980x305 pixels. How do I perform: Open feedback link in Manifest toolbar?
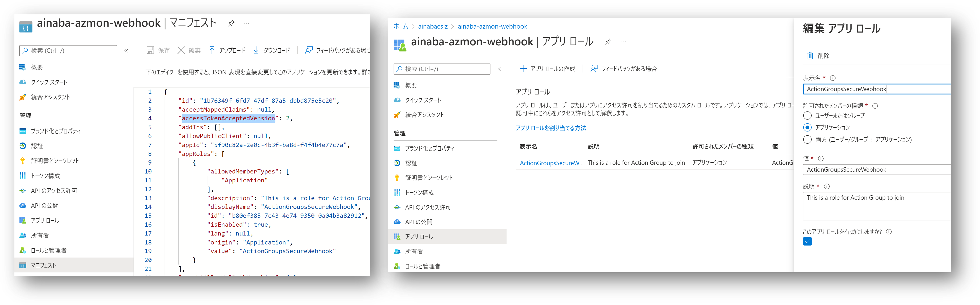pos(337,50)
